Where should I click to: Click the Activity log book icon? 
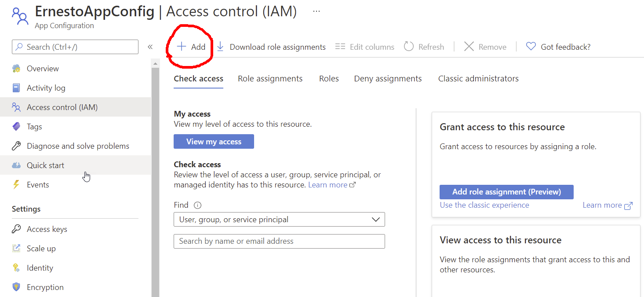point(16,88)
